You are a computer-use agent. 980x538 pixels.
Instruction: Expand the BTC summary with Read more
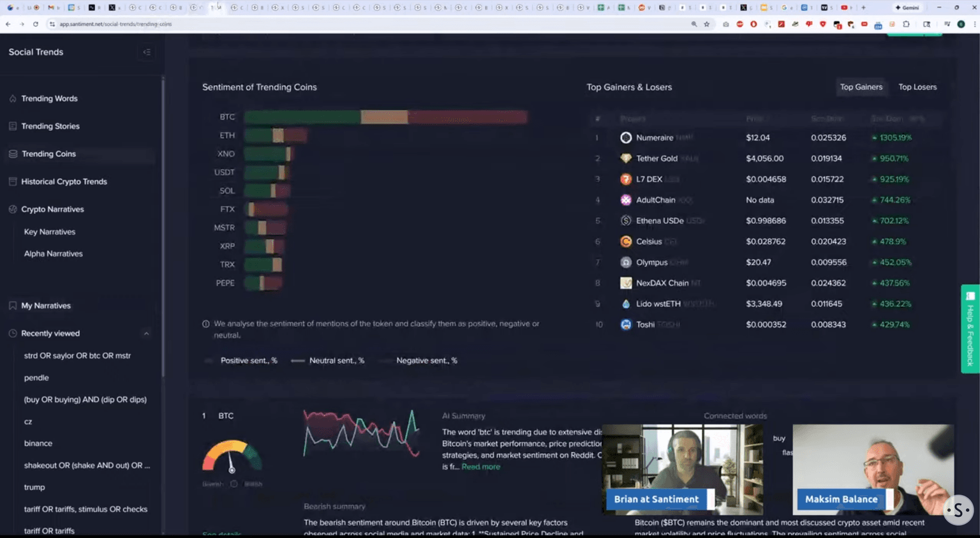point(480,467)
